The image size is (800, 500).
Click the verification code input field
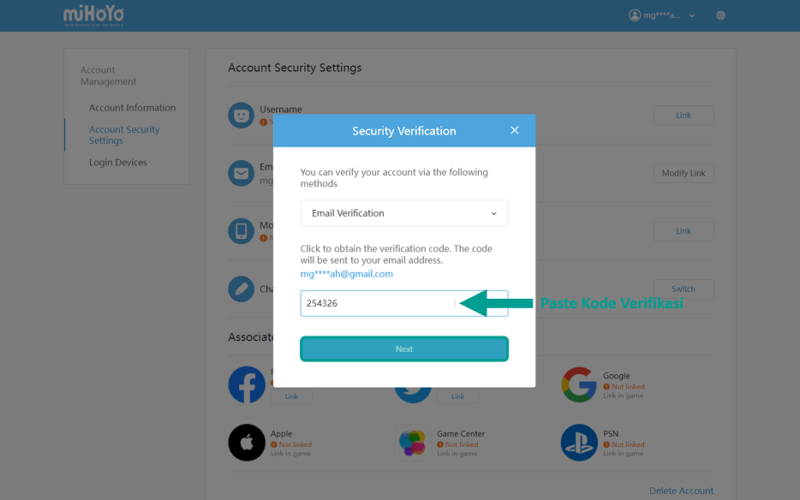404,303
